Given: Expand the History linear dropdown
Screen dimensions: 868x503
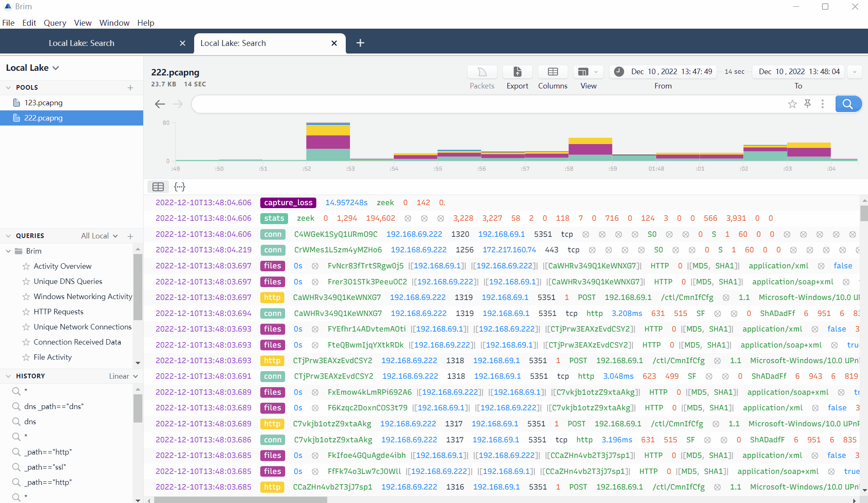Looking at the screenshot, I should pyautogui.click(x=123, y=375).
